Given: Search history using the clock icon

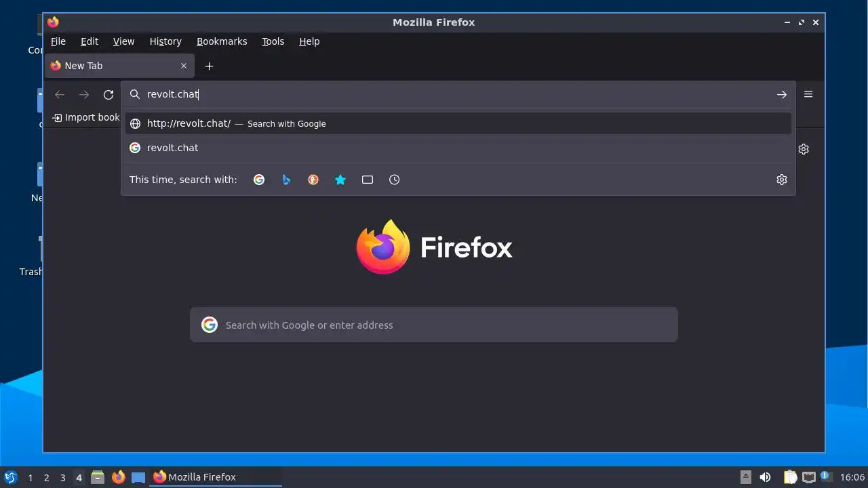Looking at the screenshot, I should (395, 180).
